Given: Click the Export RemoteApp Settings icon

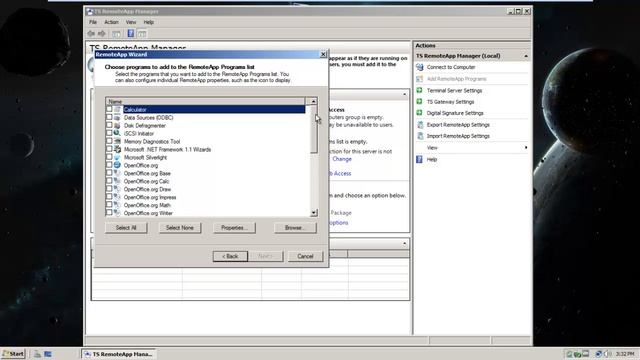Looking at the screenshot, I should point(420,124).
